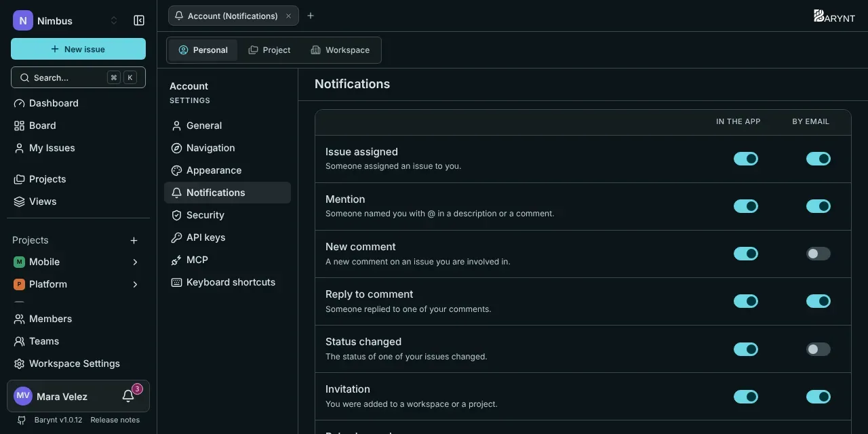Click the BY EMAIL column header

tap(811, 121)
